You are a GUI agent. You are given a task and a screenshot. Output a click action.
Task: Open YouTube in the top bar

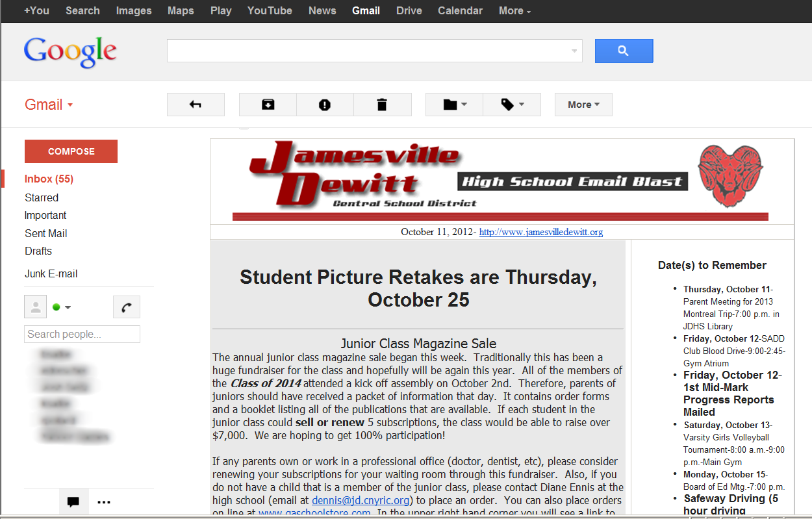(270, 10)
